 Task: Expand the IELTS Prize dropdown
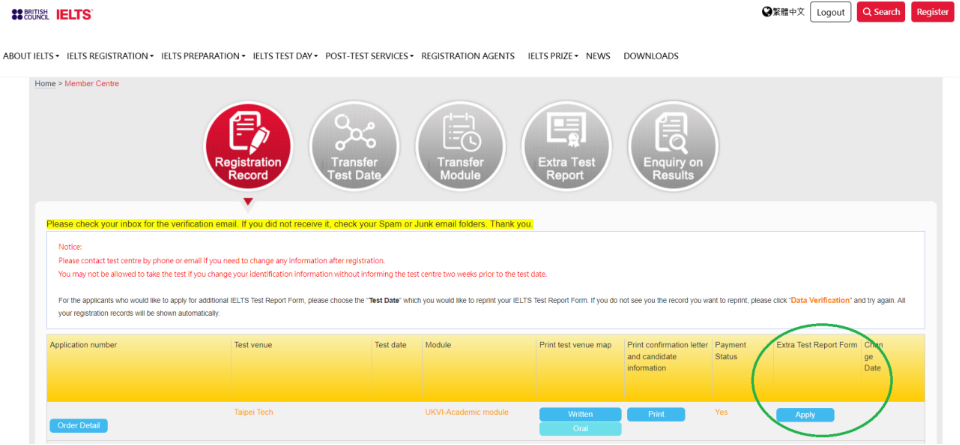pyautogui.click(x=552, y=56)
